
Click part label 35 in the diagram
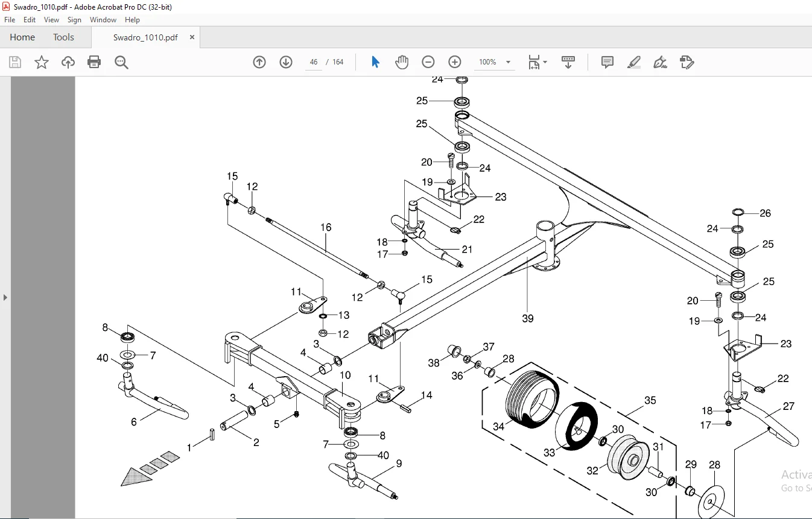[650, 400]
